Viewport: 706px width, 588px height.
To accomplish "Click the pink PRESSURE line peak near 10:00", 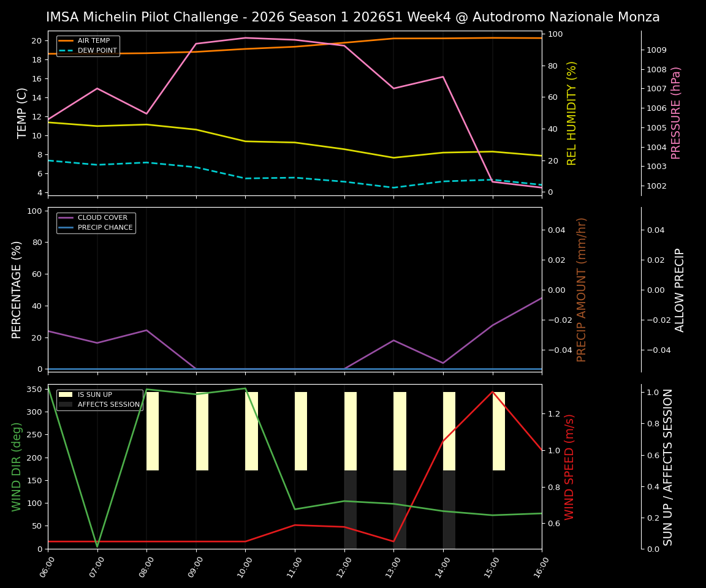I will point(245,38).
